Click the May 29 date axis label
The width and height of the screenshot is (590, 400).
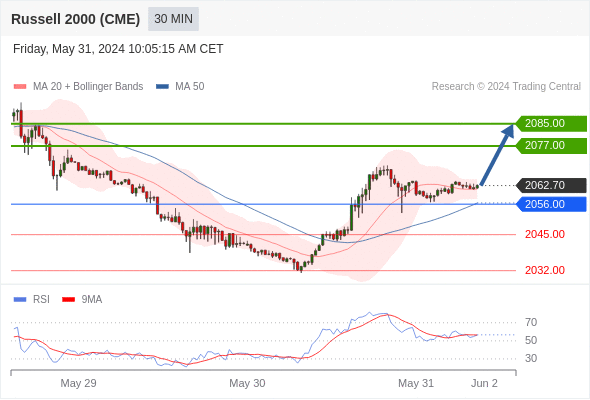tap(78, 383)
